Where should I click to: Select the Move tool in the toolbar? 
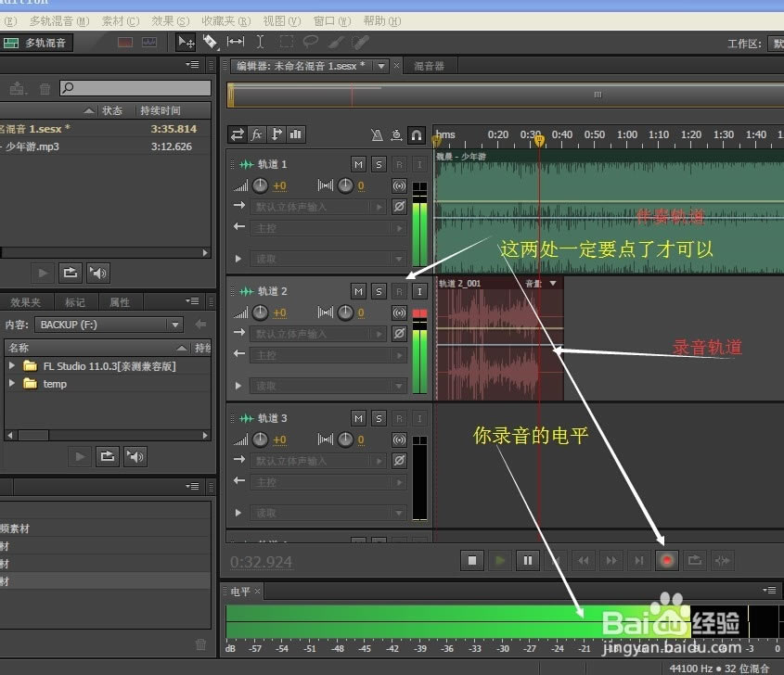click(185, 42)
